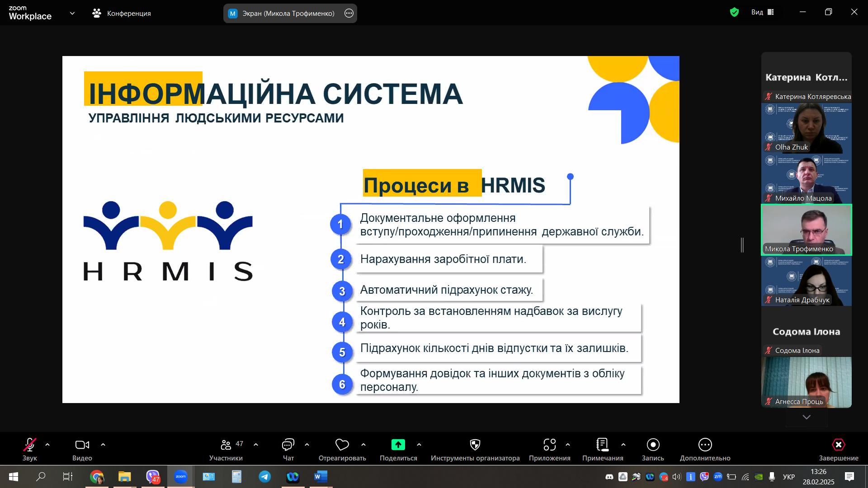Click the Завершение end meeting button
This screenshot has height=488, width=868.
(838, 445)
